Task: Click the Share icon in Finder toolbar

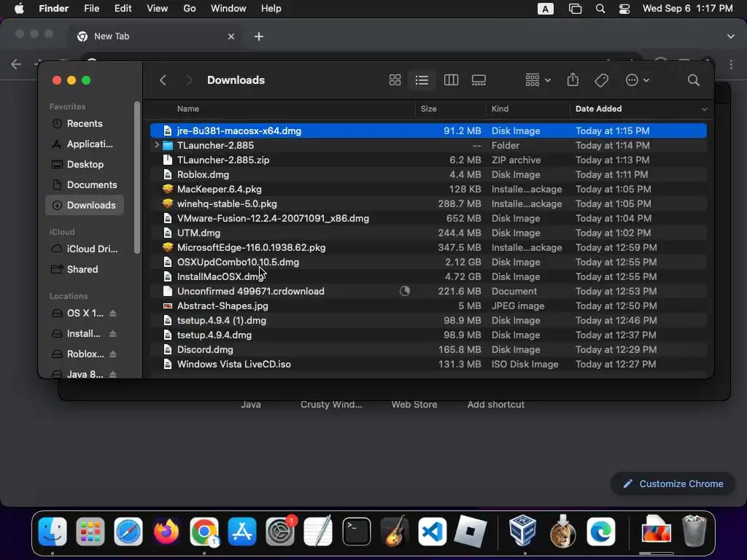Action: (x=573, y=79)
